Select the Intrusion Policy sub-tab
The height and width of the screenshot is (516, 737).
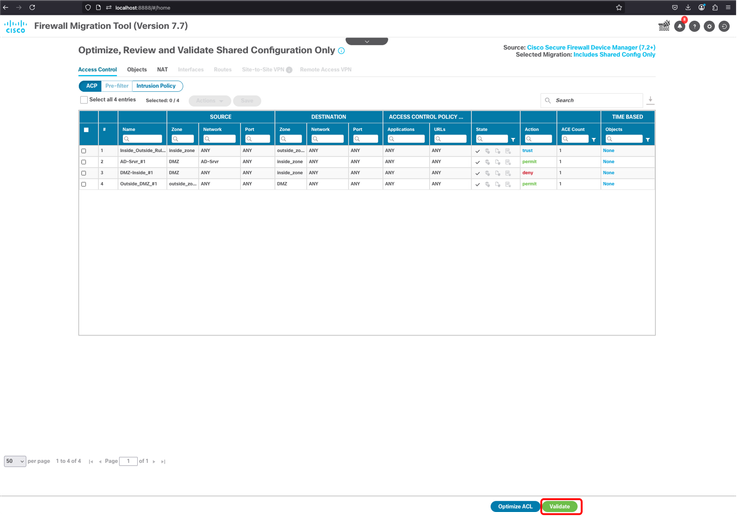(156, 86)
